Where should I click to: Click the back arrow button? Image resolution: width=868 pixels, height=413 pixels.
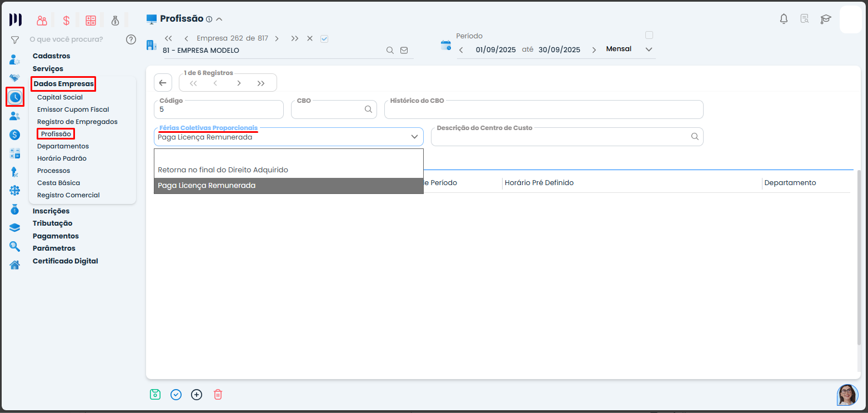pos(163,83)
